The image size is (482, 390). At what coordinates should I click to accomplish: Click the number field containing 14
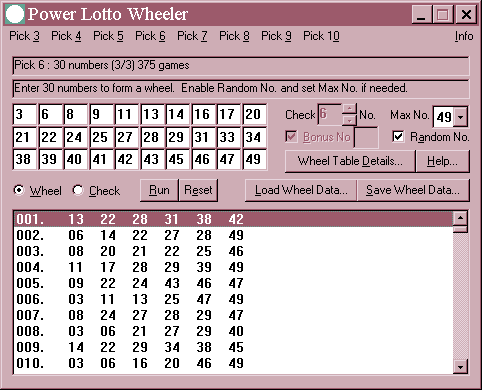[178, 114]
